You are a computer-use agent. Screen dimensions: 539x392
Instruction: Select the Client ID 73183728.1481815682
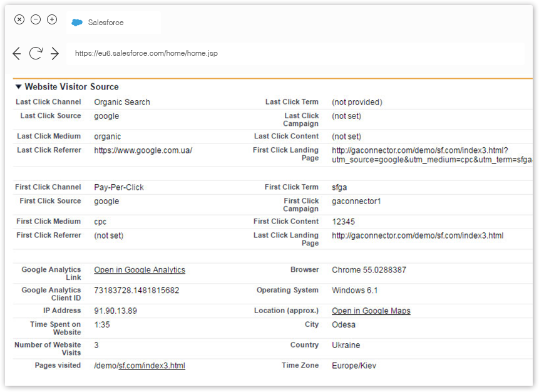(x=136, y=291)
